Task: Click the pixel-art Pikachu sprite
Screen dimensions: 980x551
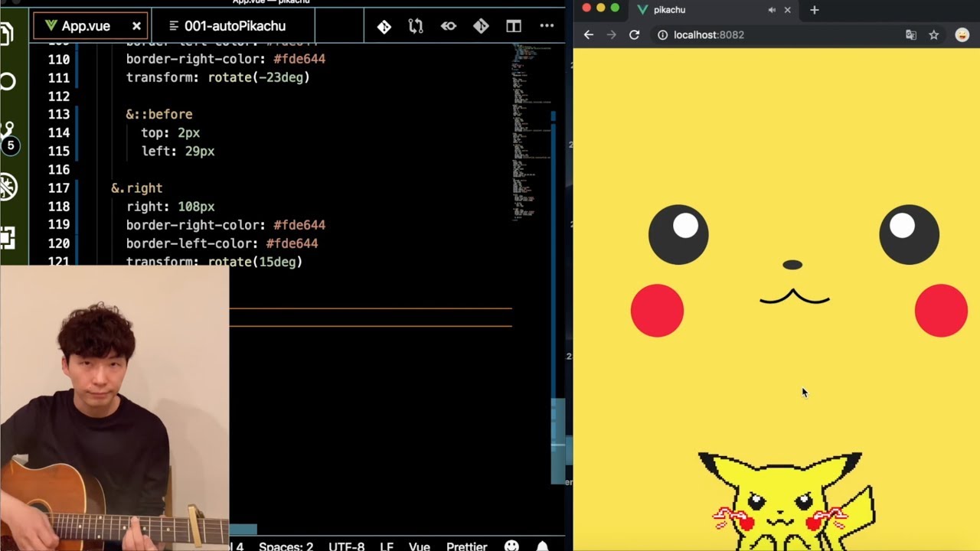Action: (x=786, y=501)
